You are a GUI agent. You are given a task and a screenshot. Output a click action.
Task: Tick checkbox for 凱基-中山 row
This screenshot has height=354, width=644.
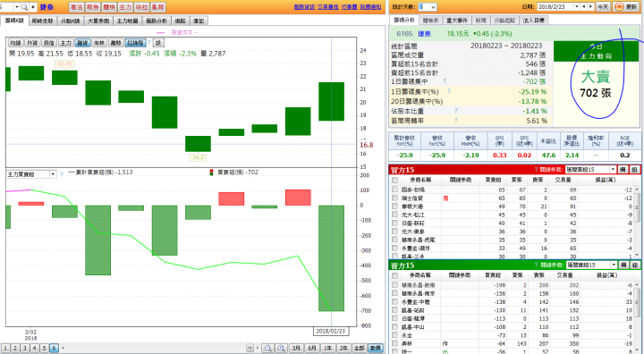coord(394,327)
